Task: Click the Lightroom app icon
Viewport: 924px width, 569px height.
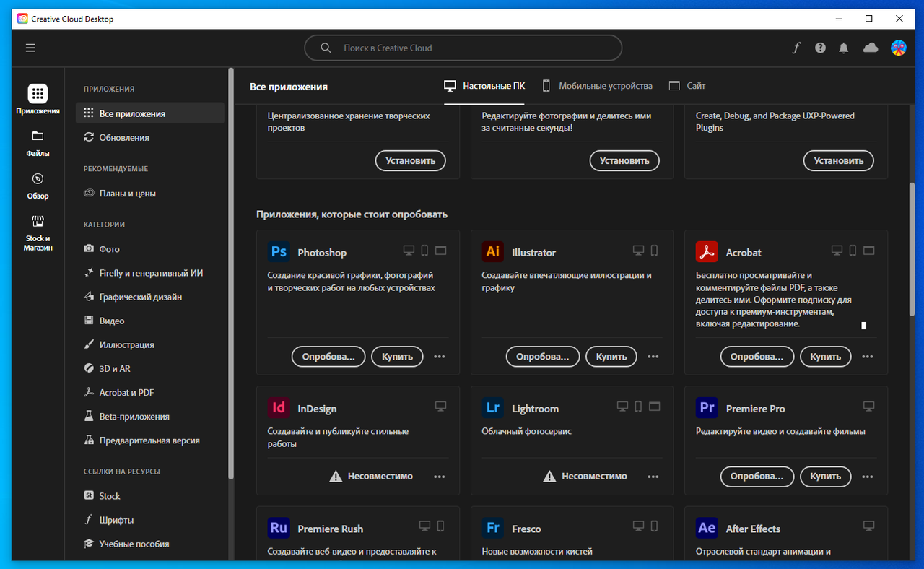Action: pyautogui.click(x=493, y=408)
